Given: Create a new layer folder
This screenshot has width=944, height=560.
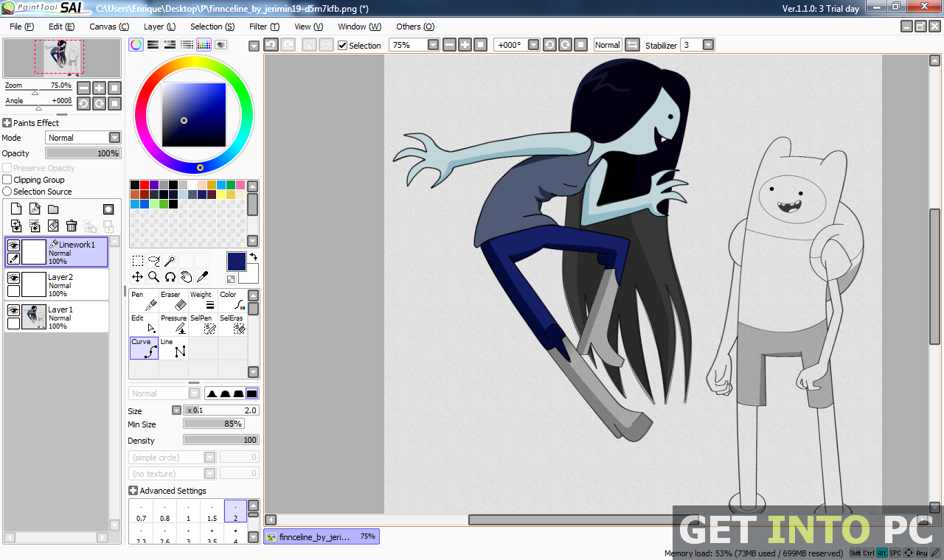Looking at the screenshot, I should (53, 209).
